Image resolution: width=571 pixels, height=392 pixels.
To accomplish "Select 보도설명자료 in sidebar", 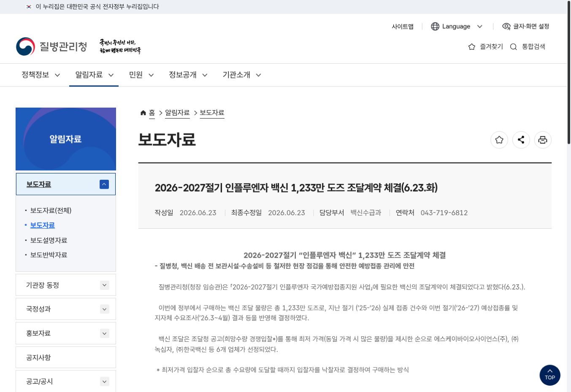I will (49, 240).
